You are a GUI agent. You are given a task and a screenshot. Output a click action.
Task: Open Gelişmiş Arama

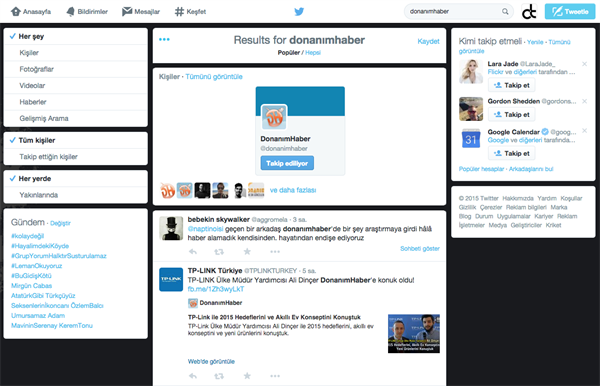(x=76, y=119)
